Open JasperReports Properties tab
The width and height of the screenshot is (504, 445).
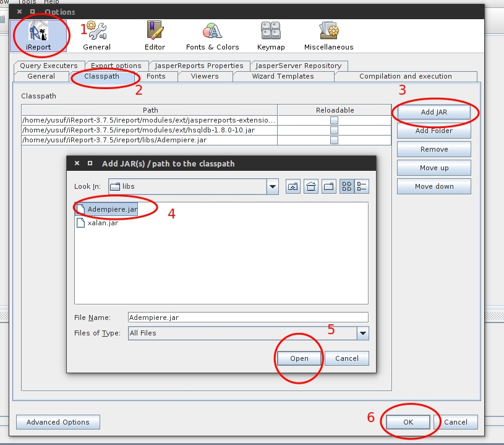(x=199, y=66)
